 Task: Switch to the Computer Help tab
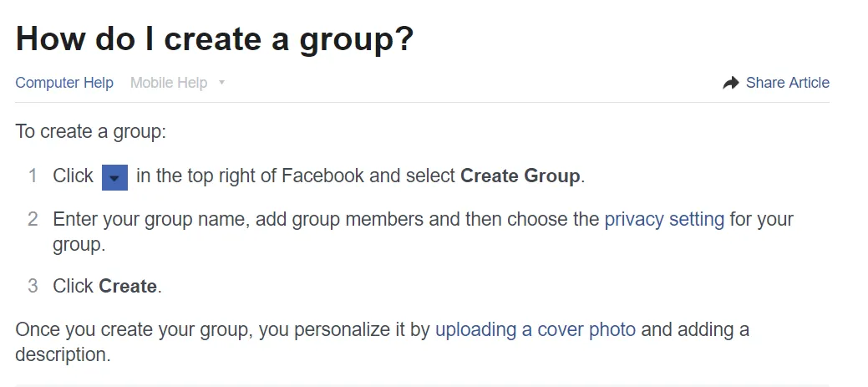(x=64, y=83)
